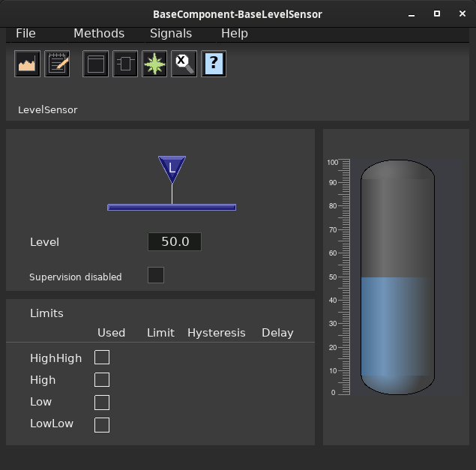476x470 pixels.
Task: Check the High limit Used box
Action: tap(102, 379)
